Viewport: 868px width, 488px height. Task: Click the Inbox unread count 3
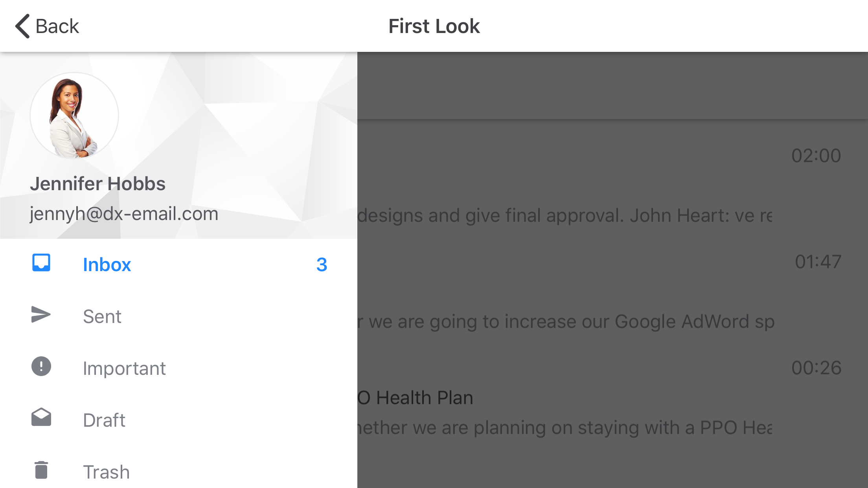[322, 265]
